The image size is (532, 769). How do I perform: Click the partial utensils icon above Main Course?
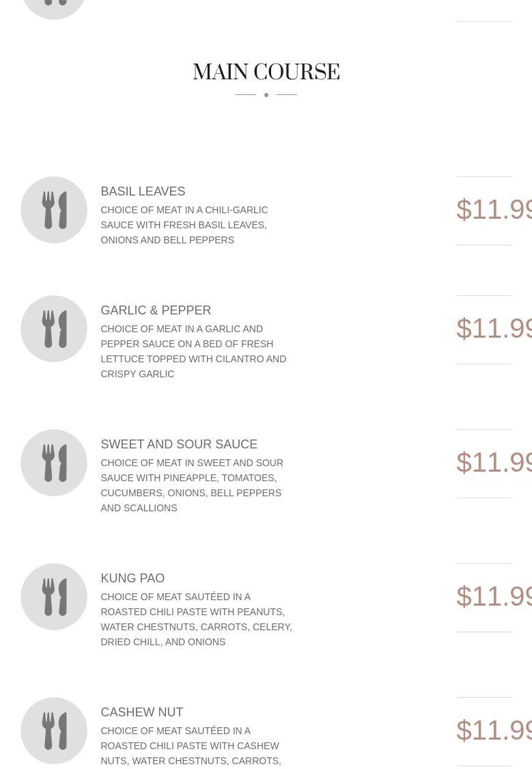pos(54,5)
